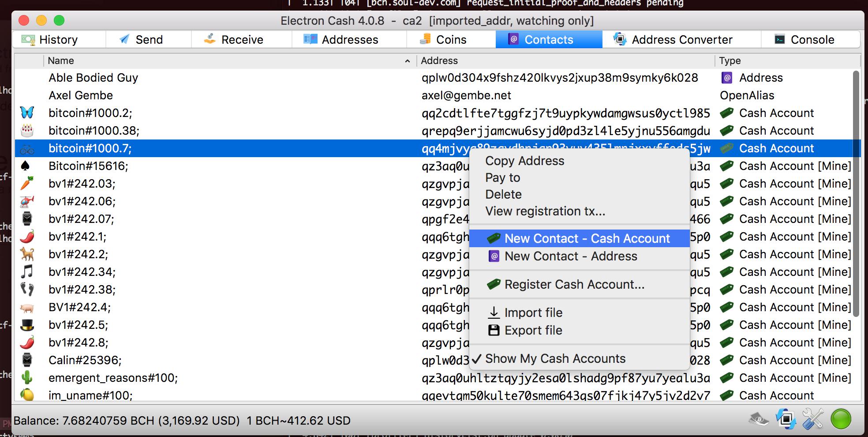Click the chili pepper emoji for bv1#242.1
868x437 pixels.
tap(27, 237)
